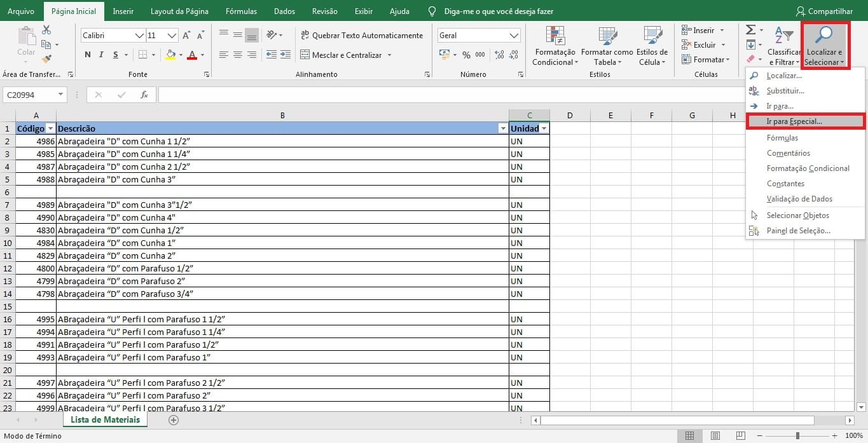The image size is (868, 443).
Task: Open the number format Geral dropdown
Action: (x=514, y=36)
